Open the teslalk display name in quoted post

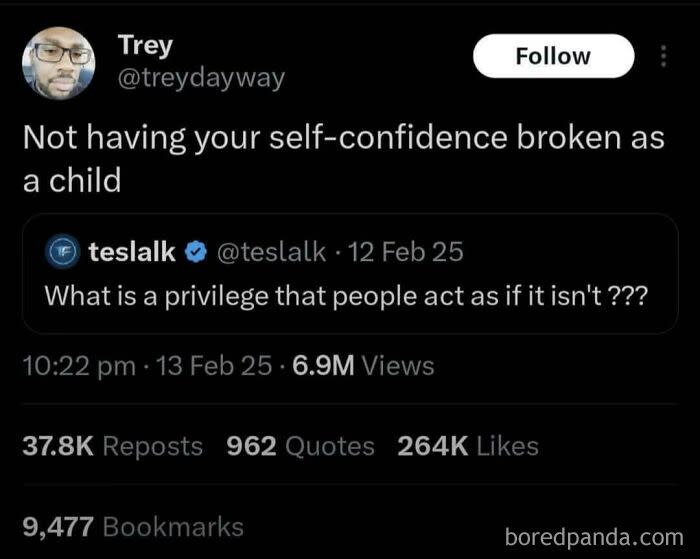click(131, 252)
